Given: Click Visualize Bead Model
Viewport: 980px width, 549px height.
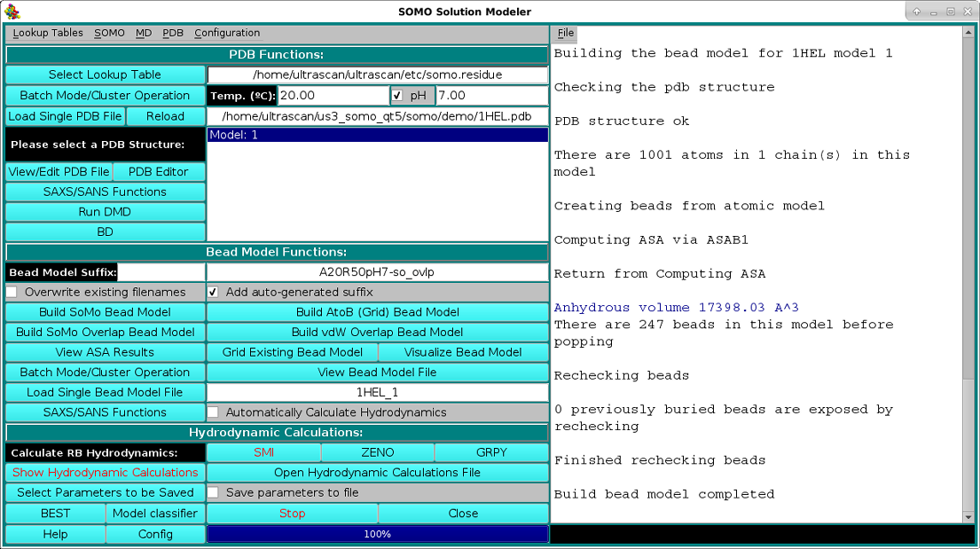Looking at the screenshot, I should pos(463,352).
